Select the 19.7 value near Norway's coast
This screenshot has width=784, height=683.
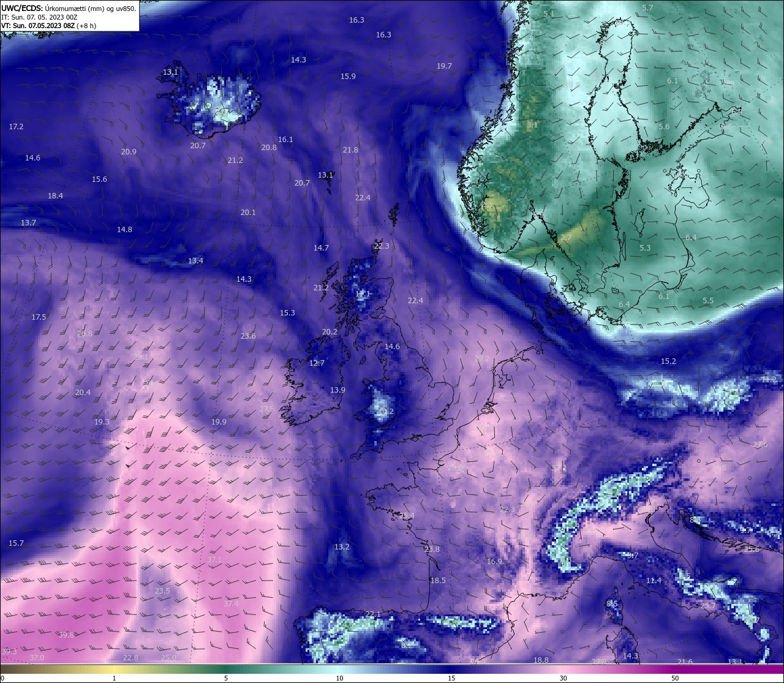coord(444,66)
